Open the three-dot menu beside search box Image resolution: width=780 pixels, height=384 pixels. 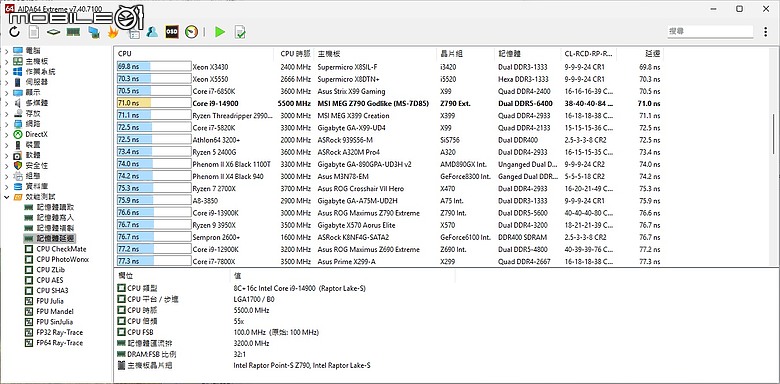coord(765,31)
